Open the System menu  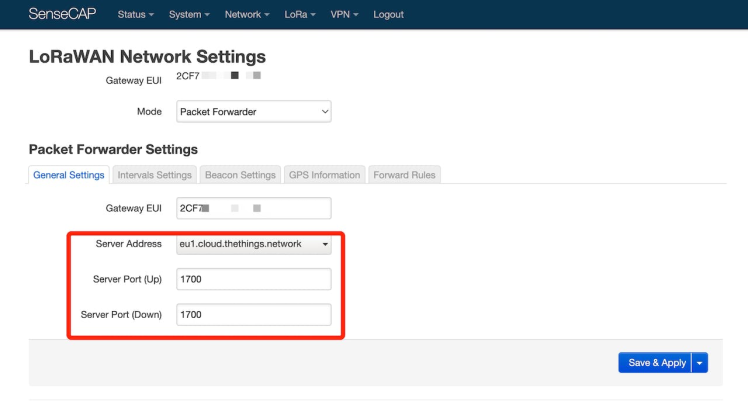click(x=189, y=14)
